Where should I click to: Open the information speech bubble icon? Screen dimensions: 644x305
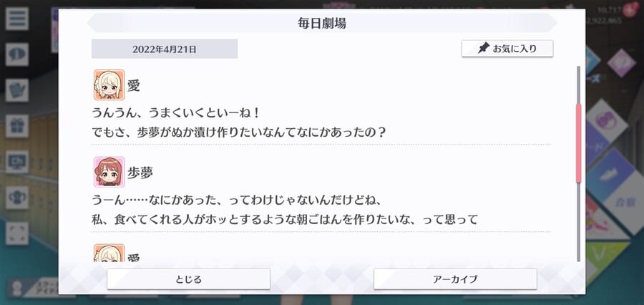click(17, 54)
